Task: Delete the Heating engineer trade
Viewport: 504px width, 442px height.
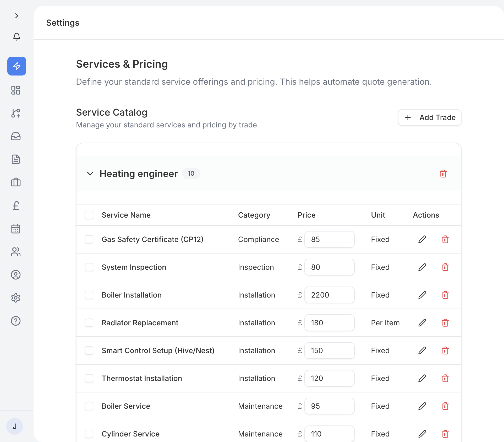Action: click(443, 174)
